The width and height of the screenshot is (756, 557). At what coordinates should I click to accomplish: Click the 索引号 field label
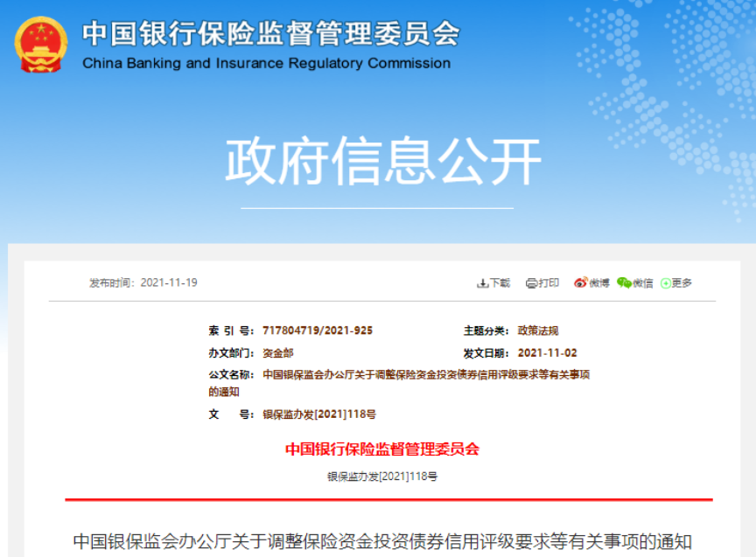231,331
